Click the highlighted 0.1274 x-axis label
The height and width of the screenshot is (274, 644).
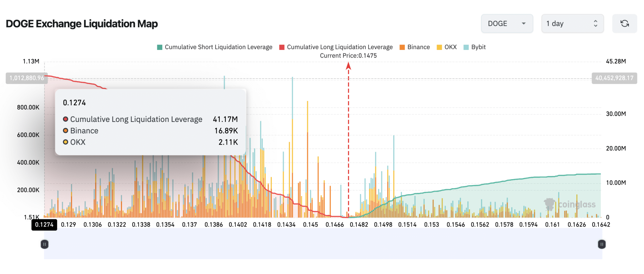tap(44, 225)
